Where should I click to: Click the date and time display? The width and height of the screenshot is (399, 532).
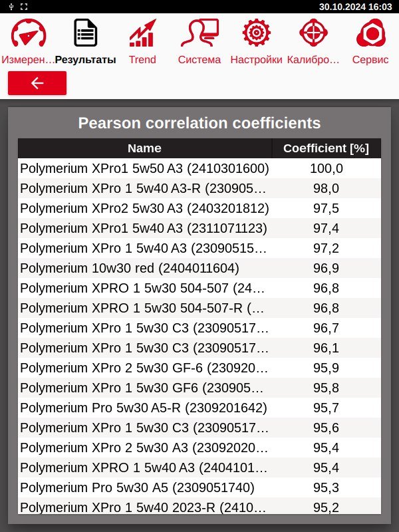(355, 7)
